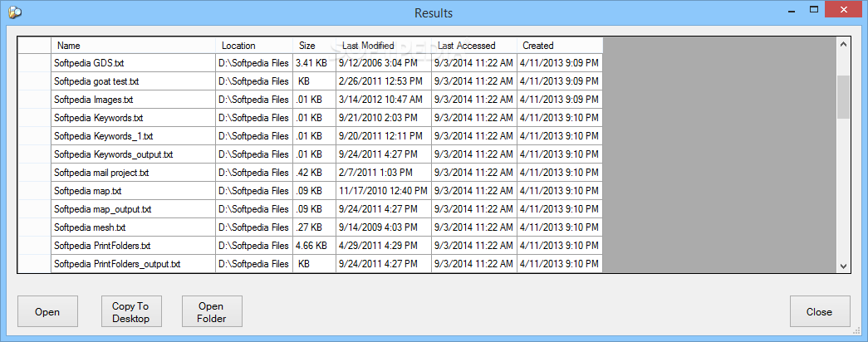The height and width of the screenshot is (342, 868).
Task: Click the 11/17/2010 12:40 PM modified date
Action: [384, 191]
